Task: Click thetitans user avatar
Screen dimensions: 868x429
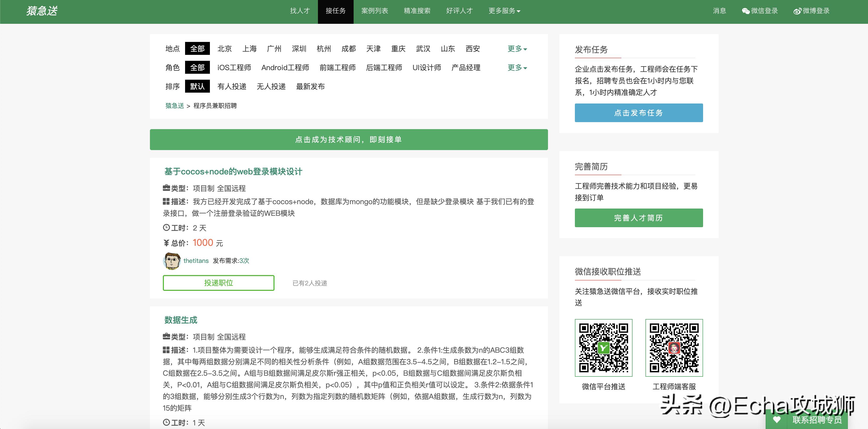Action: coord(172,261)
